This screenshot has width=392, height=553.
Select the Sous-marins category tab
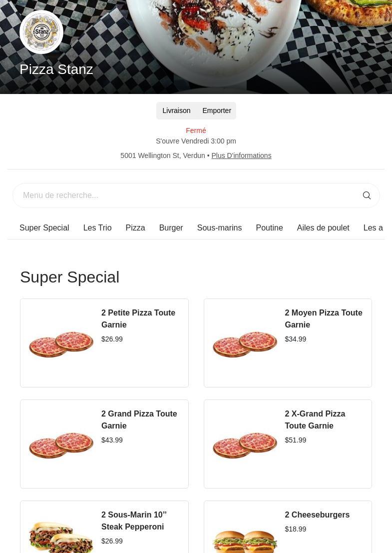pyautogui.click(x=219, y=227)
